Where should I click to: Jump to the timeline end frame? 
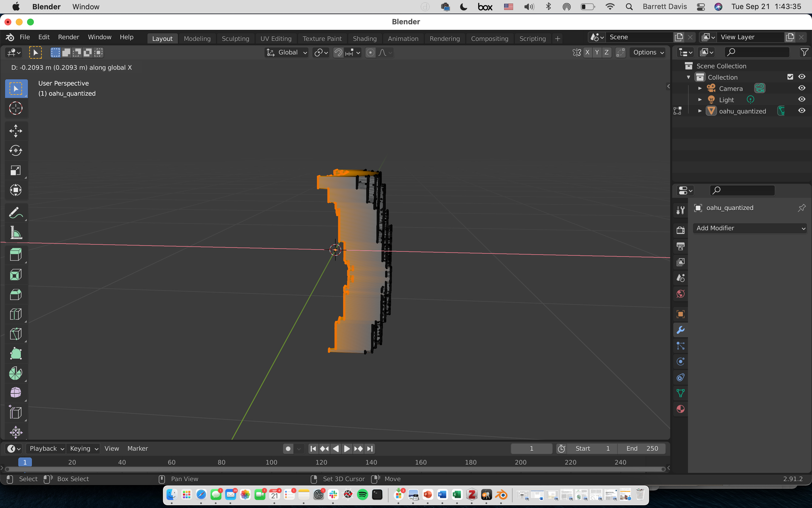click(x=370, y=448)
